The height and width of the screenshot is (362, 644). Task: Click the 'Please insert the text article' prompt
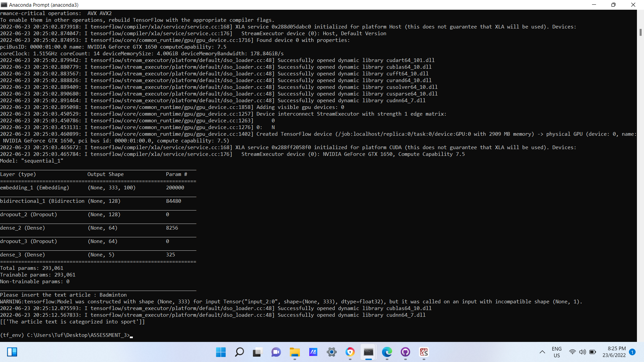pyautogui.click(x=63, y=295)
